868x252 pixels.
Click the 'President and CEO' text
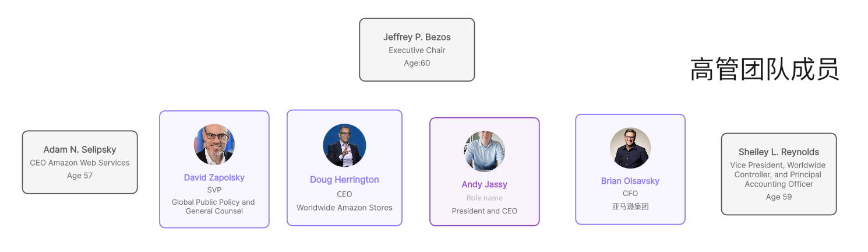pos(485,211)
